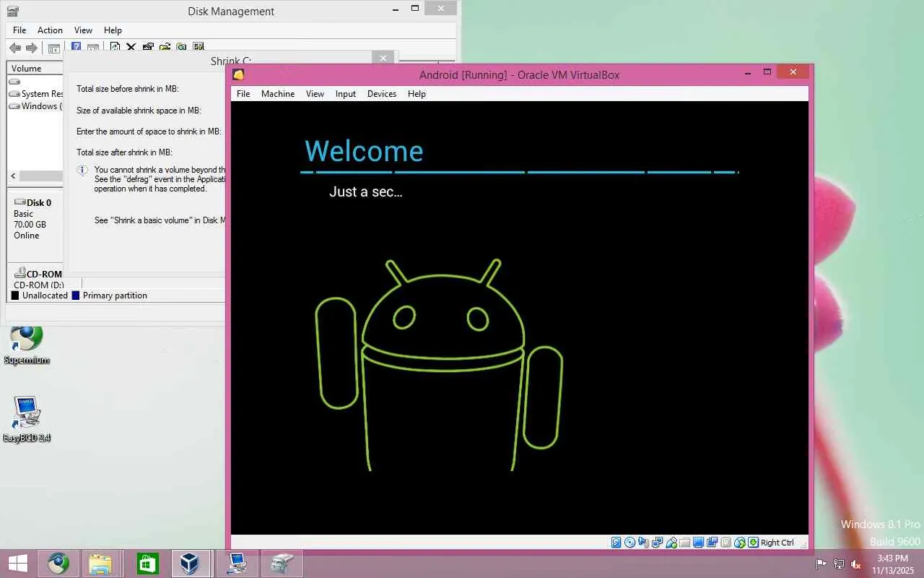Click the "Total size after shrink in MB" label
924x578 pixels.
[124, 152]
